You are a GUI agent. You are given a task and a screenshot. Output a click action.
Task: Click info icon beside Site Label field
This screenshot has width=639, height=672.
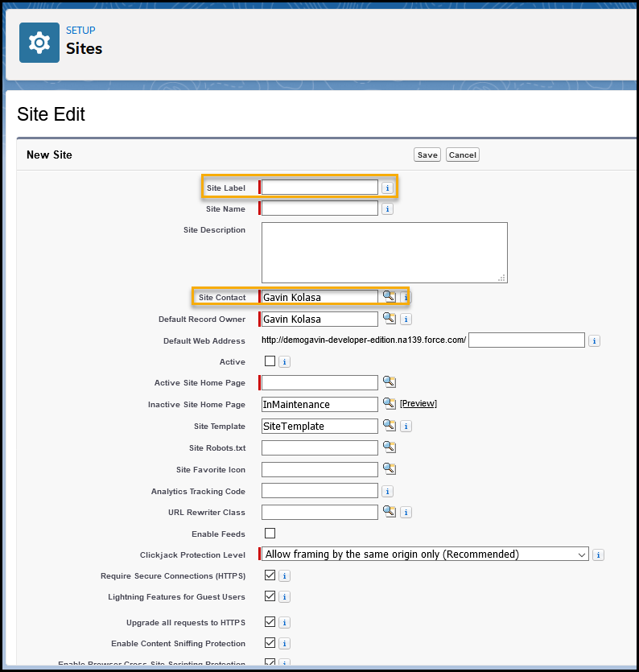pos(387,188)
